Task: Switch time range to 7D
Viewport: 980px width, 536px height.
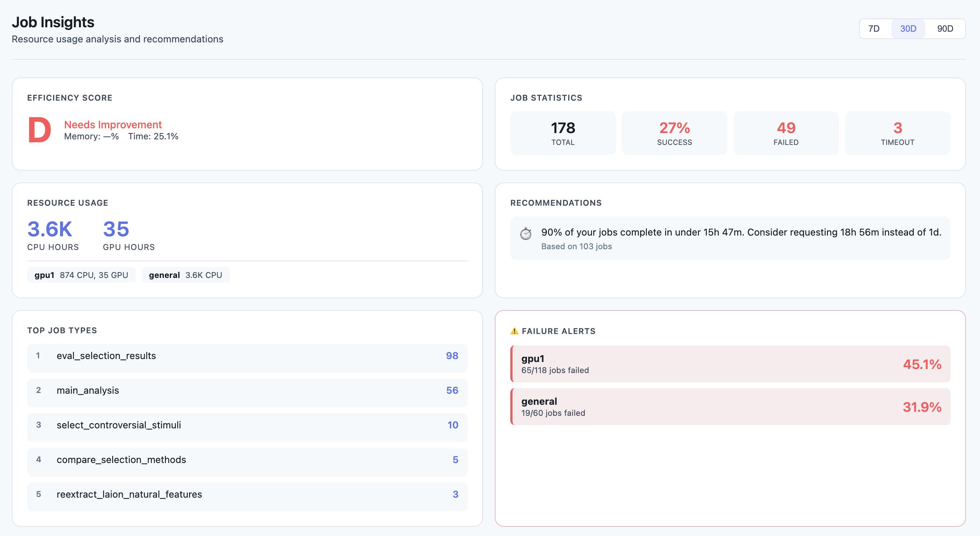Action: coord(873,28)
